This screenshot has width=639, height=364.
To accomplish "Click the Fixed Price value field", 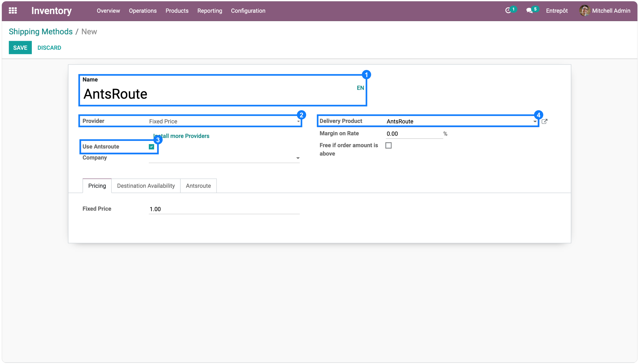I will (x=224, y=209).
